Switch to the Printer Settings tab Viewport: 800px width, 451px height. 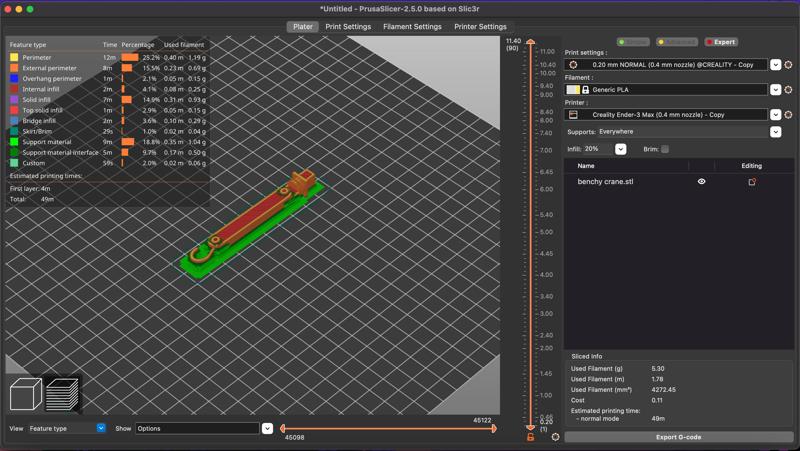[480, 27]
